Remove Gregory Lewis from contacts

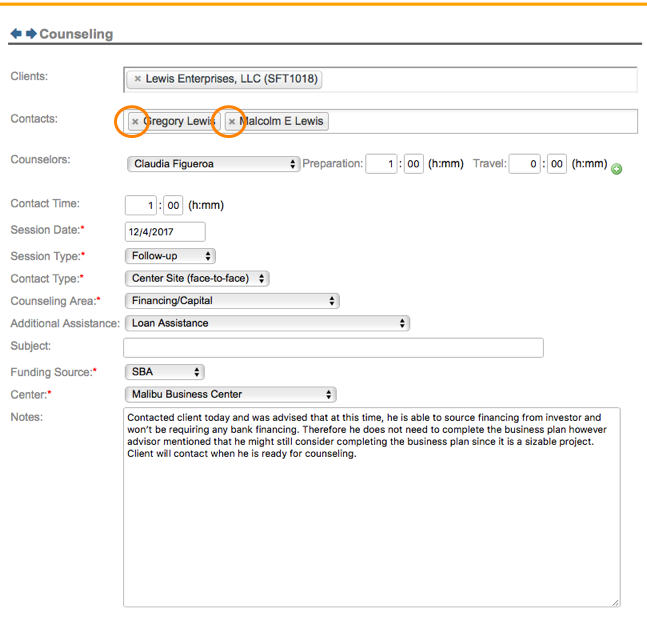click(135, 121)
